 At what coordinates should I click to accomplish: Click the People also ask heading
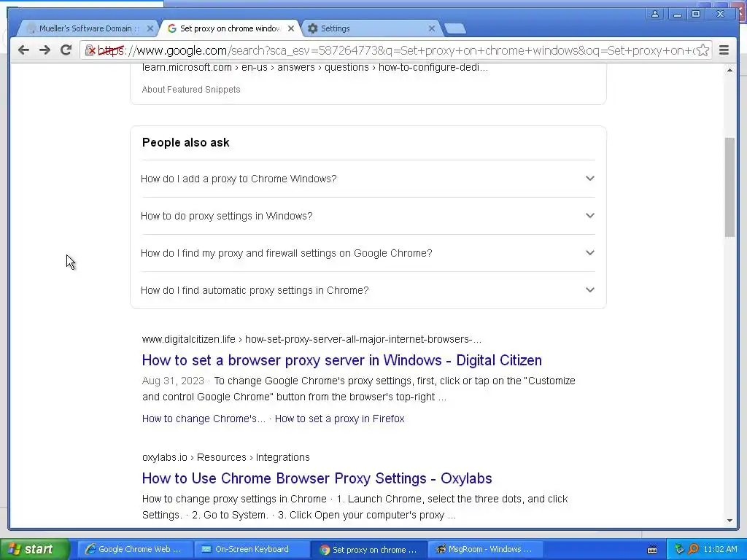186,142
